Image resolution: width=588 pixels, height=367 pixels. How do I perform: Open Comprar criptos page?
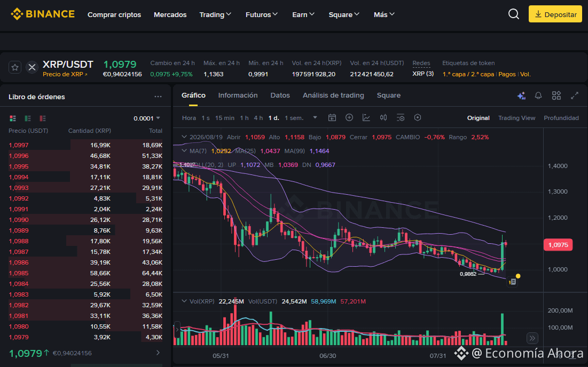pyautogui.click(x=114, y=14)
